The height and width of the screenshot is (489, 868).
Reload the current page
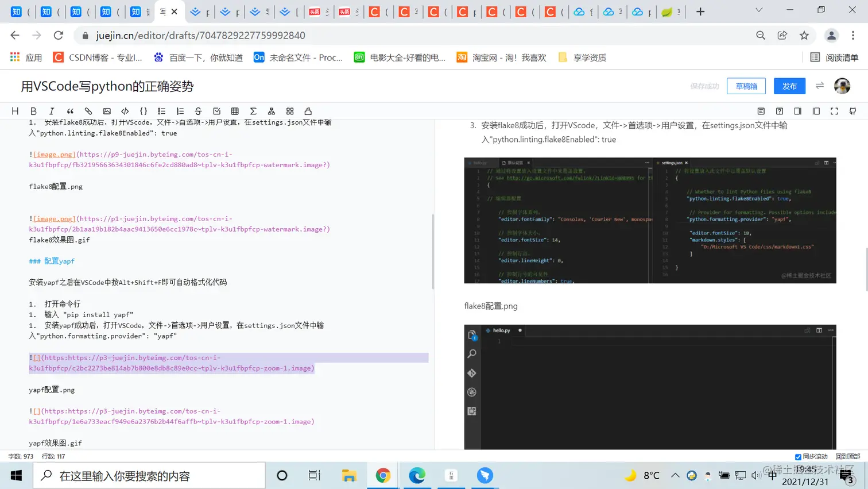[58, 36]
